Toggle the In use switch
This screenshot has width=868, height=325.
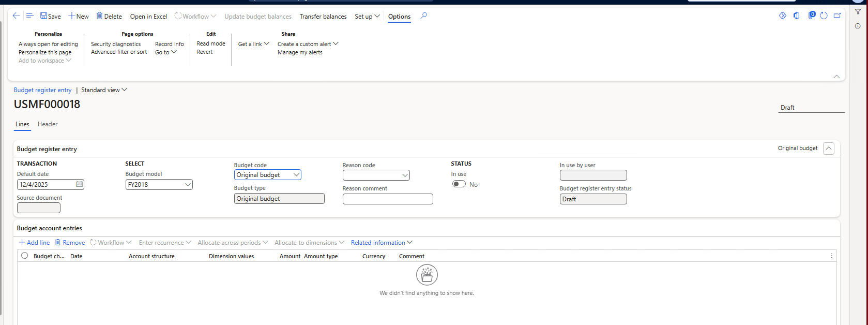(x=459, y=184)
